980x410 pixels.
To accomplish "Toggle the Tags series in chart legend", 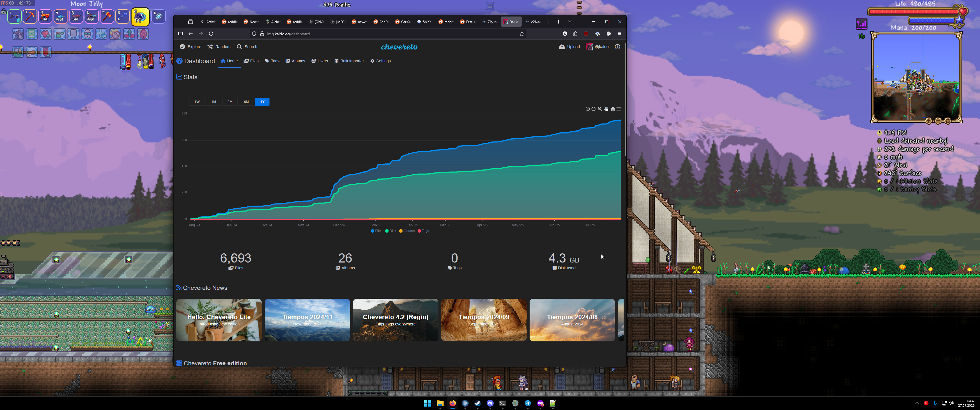I will (423, 231).
